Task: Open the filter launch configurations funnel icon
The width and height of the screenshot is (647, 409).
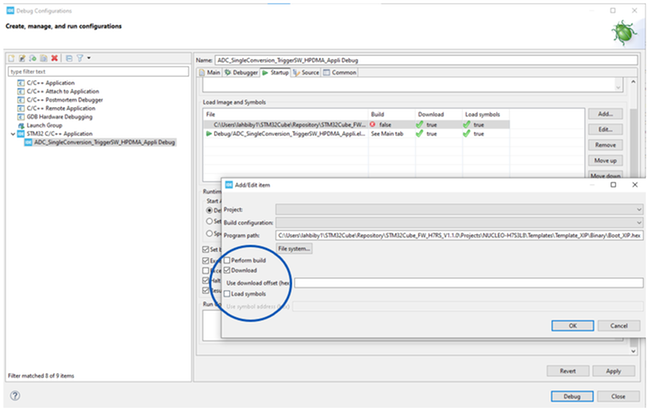Action: point(80,58)
